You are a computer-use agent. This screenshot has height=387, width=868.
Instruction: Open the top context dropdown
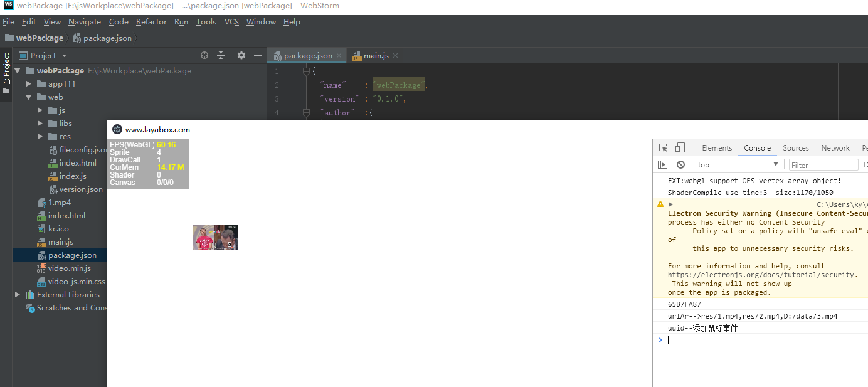click(738, 165)
